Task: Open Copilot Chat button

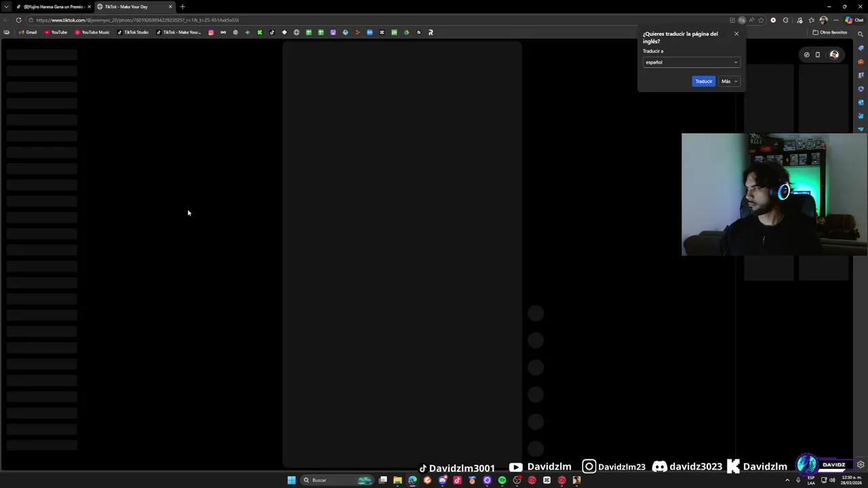Action: pyautogui.click(x=853, y=20)
